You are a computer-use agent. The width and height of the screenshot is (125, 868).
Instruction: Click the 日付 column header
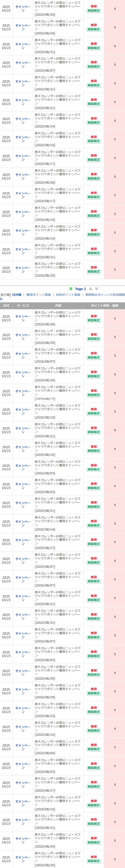(6, 306)
